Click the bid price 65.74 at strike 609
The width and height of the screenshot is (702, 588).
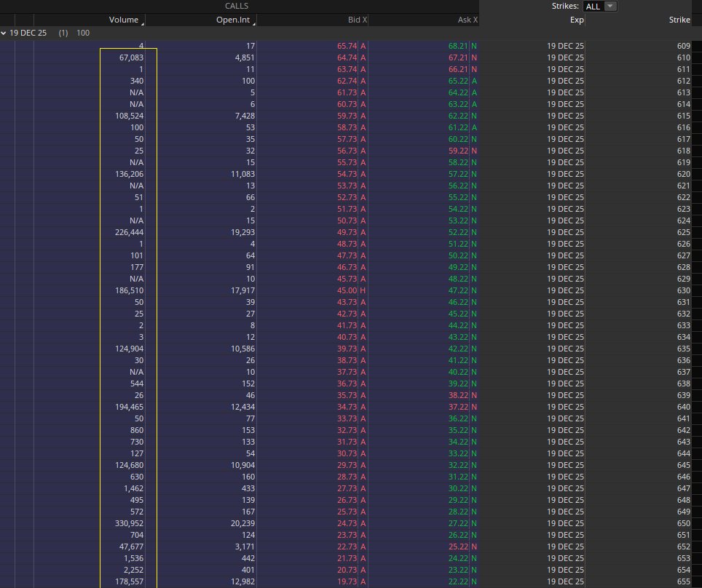click(x=347, y=46)
